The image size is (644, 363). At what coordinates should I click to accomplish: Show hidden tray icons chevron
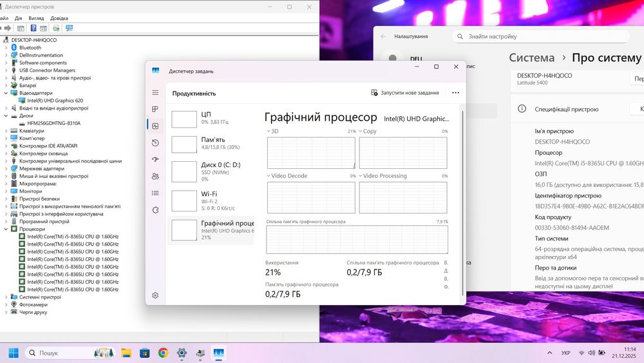549,353
